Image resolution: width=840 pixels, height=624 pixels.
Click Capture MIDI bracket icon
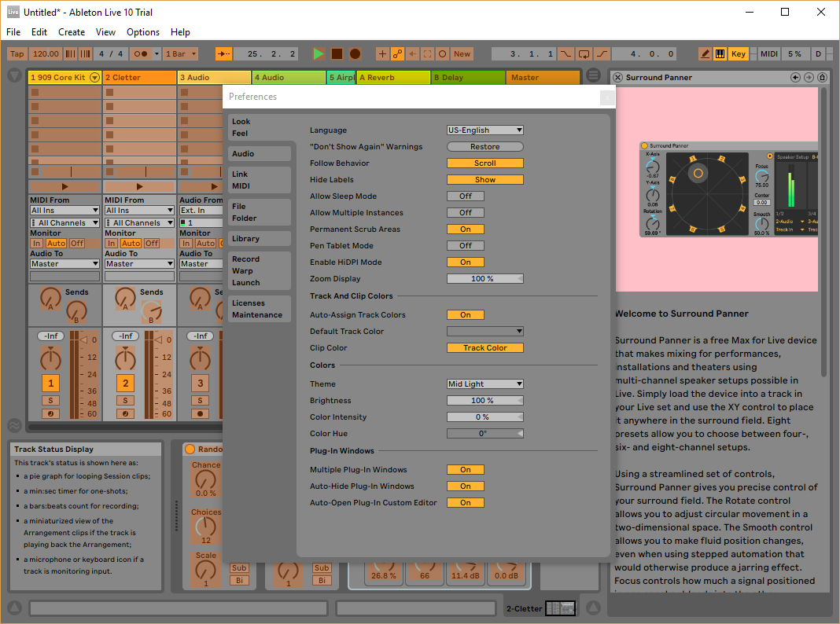[x=427, y=53]
